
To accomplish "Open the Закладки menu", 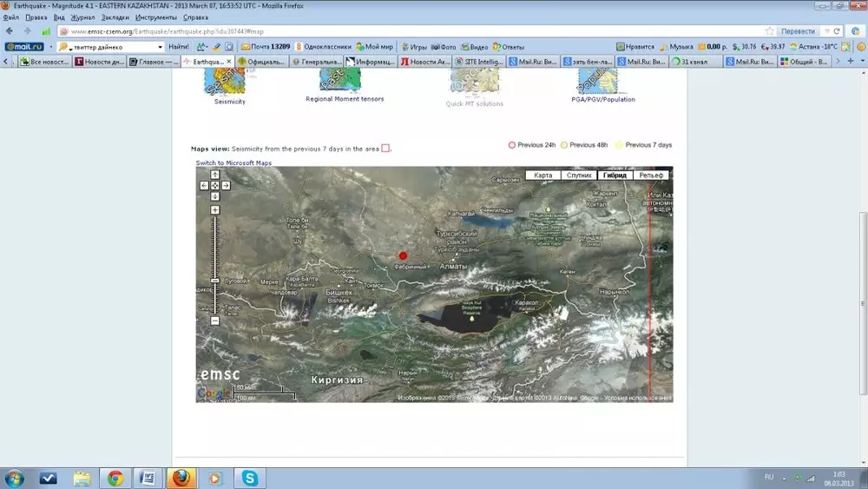I will (x=115, y=17).
